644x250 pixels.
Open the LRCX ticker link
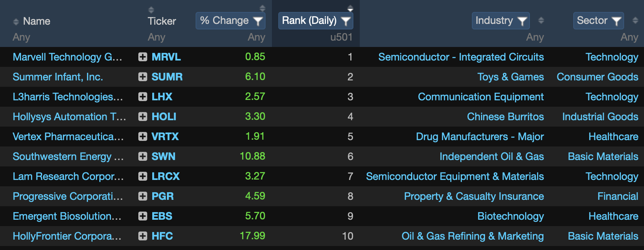point(165,176)
